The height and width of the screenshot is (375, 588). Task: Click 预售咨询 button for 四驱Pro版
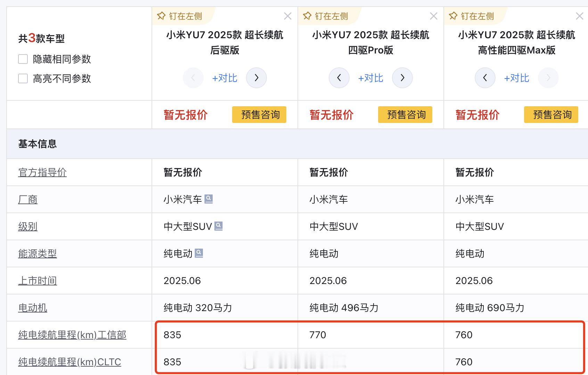(405, 115)
